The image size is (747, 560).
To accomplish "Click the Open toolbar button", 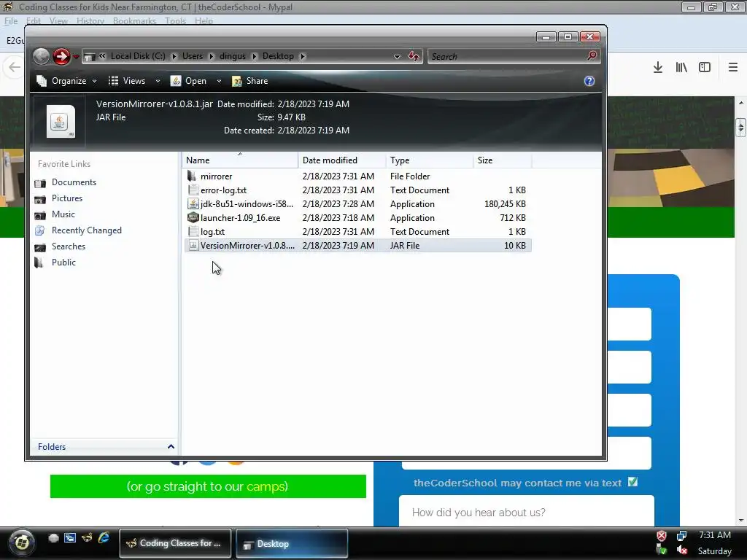I will coord(189,81).
